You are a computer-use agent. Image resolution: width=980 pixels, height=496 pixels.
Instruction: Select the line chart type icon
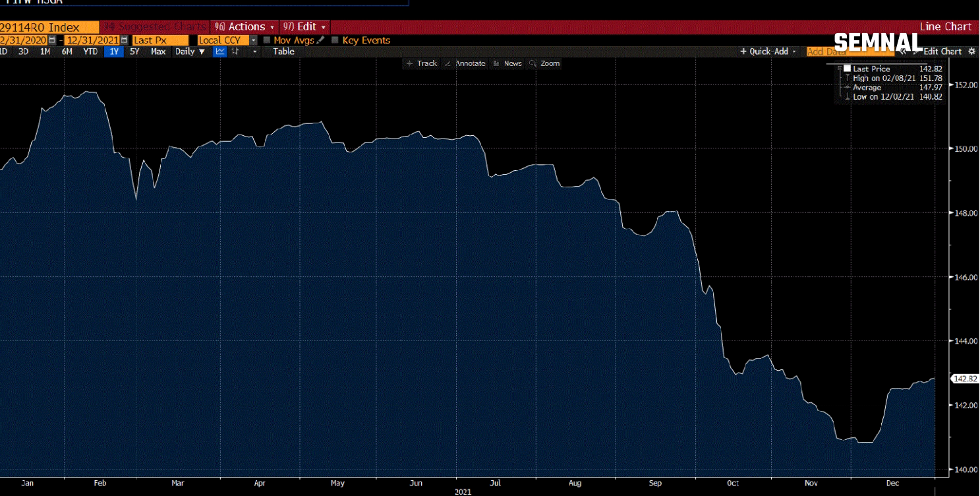(x=219, y=51)
